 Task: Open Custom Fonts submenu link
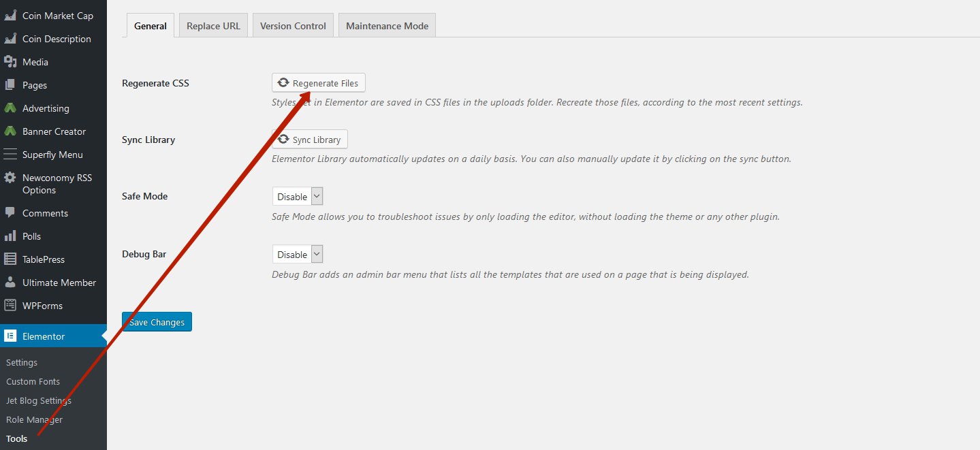[33, 381]
